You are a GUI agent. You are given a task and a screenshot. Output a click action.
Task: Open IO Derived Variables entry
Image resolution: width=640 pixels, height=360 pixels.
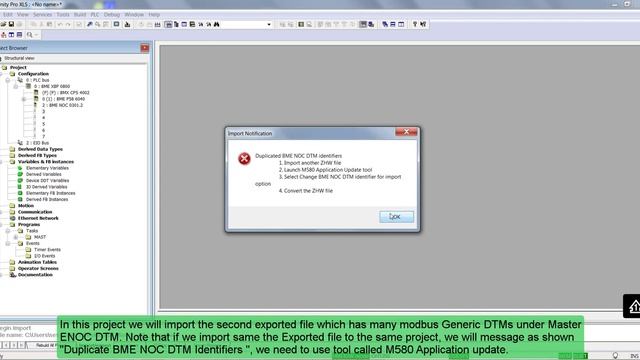46,187
